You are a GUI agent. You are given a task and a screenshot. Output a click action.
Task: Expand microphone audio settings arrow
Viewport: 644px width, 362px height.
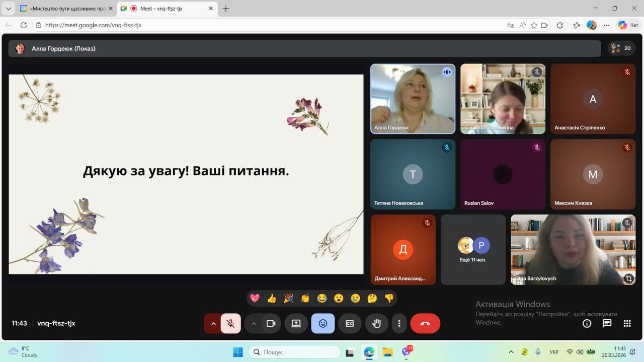click(x=213, y=324)
